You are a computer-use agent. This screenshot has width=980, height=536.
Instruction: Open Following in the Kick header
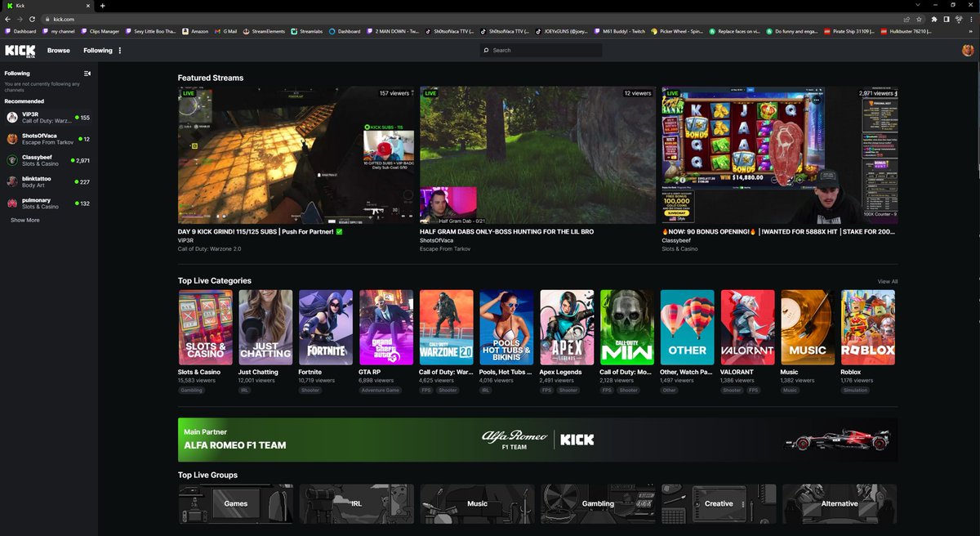[98, 51]
